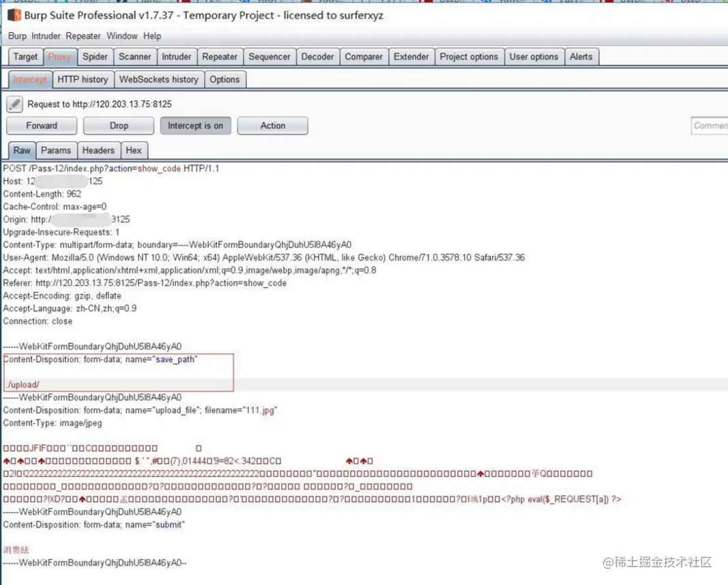Switch to the Extender tab
The height and width of the screenshot is (585, 728).
[411, 57]
